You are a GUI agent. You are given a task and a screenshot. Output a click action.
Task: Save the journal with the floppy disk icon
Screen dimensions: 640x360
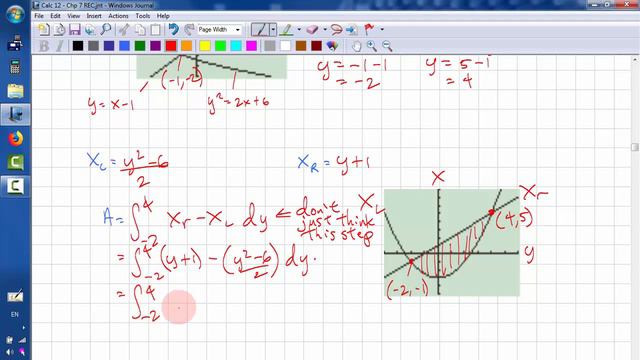[x=75, y=29]
